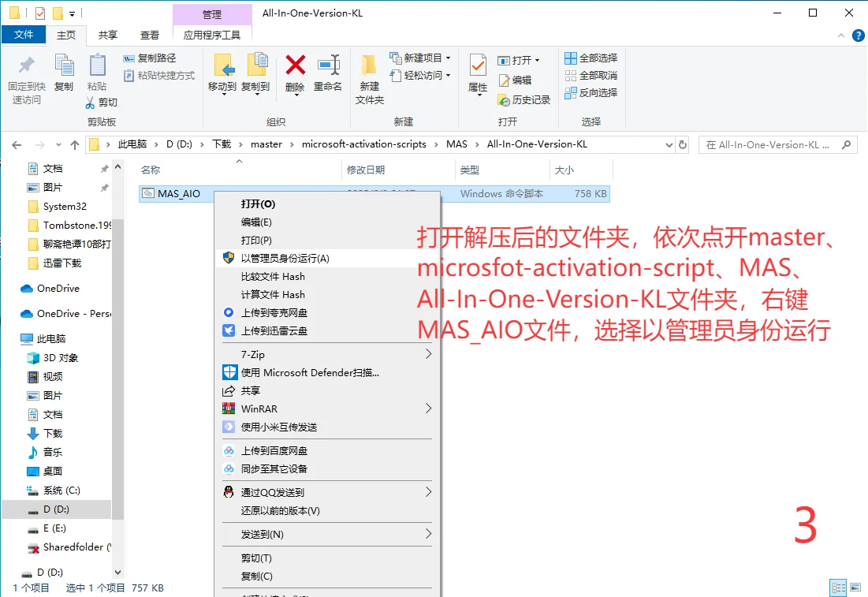868x597 pixels.
Task: Click the MAS breadcrumb segment
Action: click(456, 144)
